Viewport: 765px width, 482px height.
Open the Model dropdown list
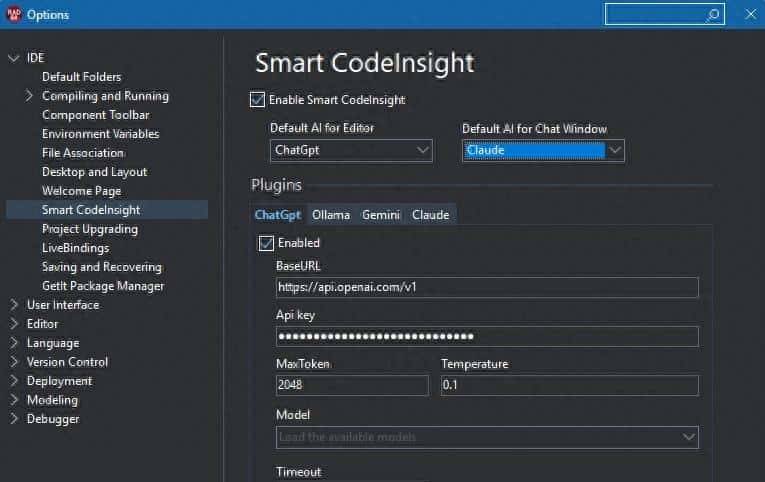[487, 437]
